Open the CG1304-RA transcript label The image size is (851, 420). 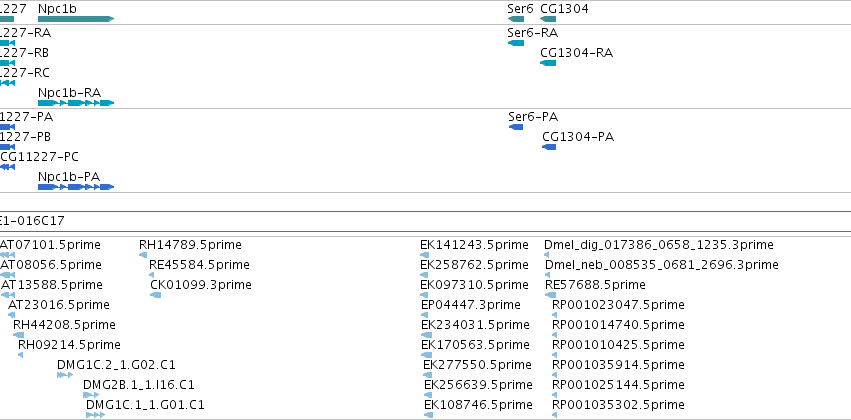(x=576, y=53)
